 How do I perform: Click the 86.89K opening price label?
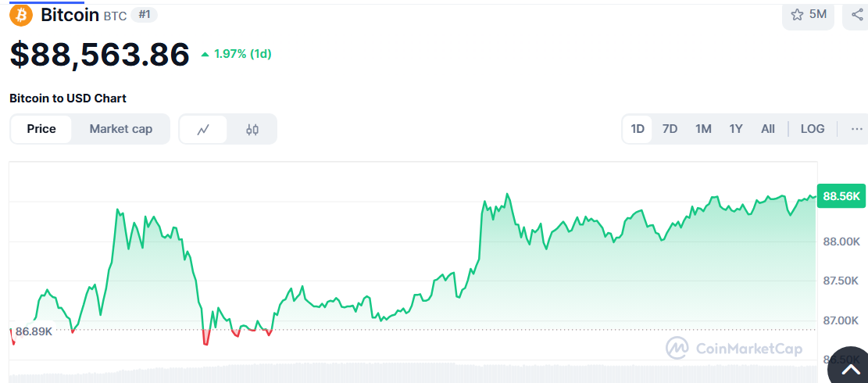pos(34,331)
